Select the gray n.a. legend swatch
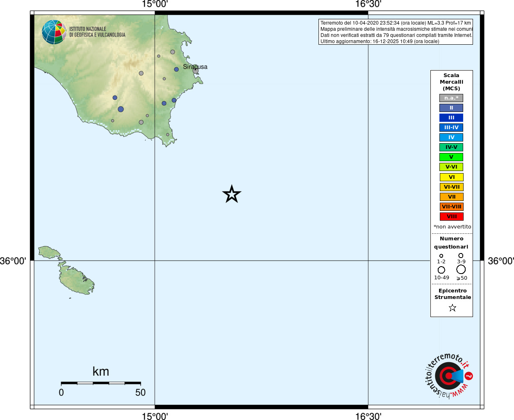 point(451,98)
